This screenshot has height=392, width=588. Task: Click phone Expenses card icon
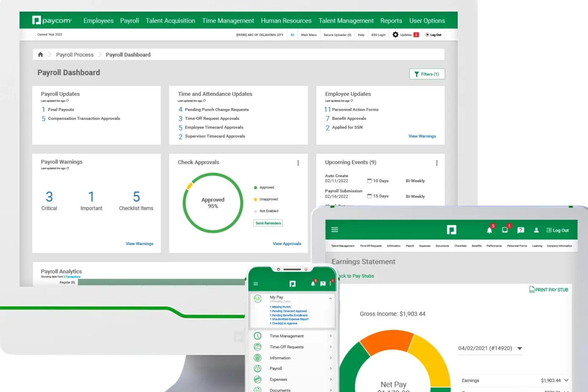pos(257,379)
